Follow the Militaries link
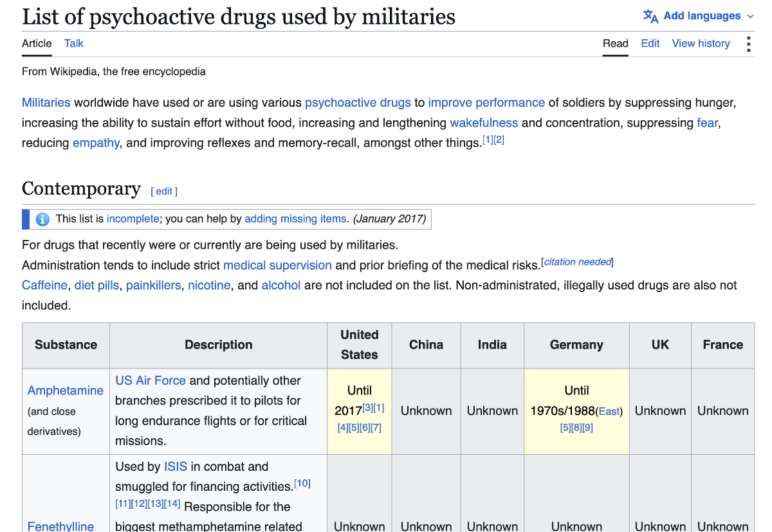The image size is (772, 532). coord(46,103)
